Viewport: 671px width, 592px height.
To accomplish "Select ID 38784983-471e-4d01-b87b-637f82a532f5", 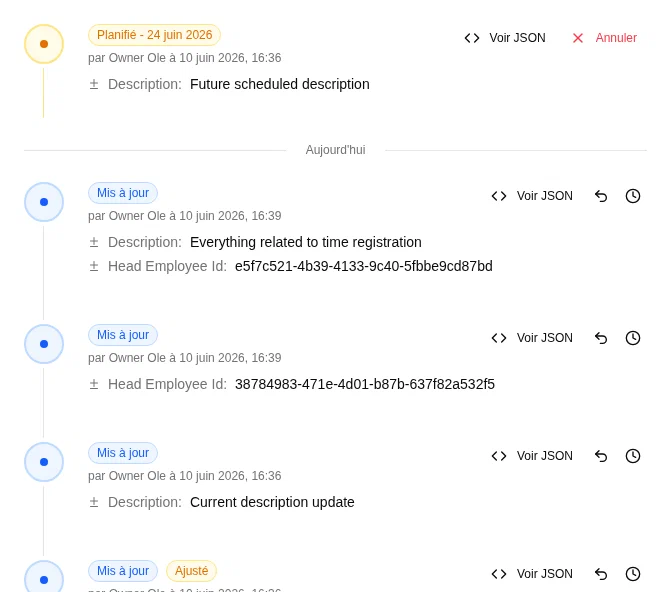I will (365, 384).
